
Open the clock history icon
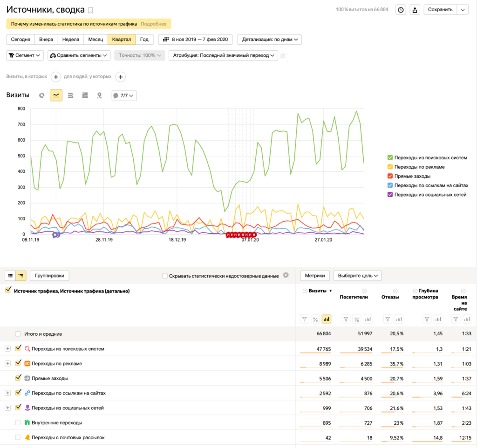(401, 10)
